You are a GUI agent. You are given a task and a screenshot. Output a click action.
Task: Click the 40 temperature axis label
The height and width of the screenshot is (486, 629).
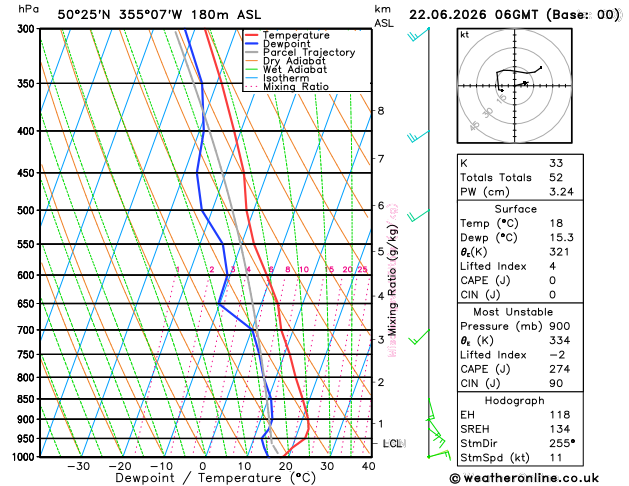(x=368, y=466)
